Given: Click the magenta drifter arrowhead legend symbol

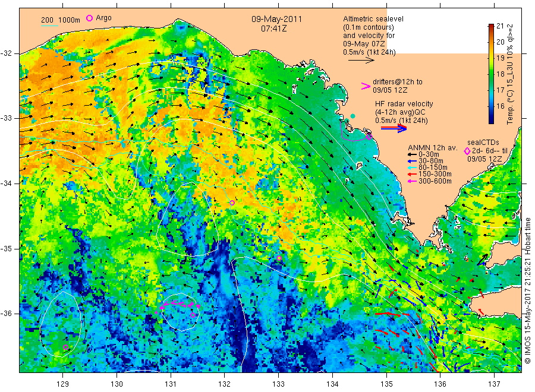Looking at the screenshot, I should coord(366,86).
